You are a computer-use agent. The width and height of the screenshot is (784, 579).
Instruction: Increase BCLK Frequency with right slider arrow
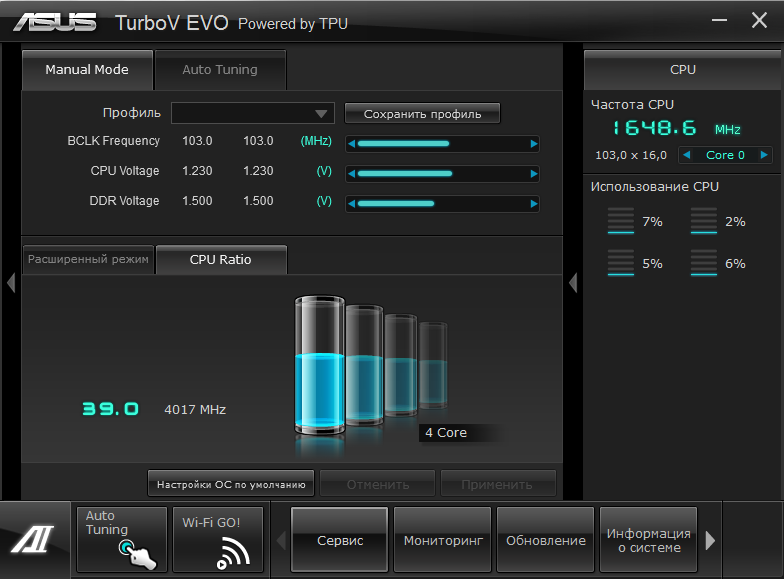[x=534, y=144]
